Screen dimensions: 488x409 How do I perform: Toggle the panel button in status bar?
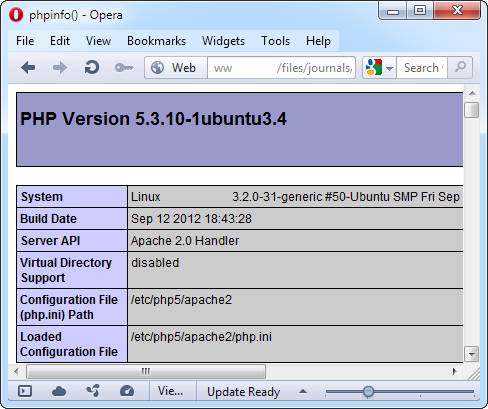click(25, 391)
